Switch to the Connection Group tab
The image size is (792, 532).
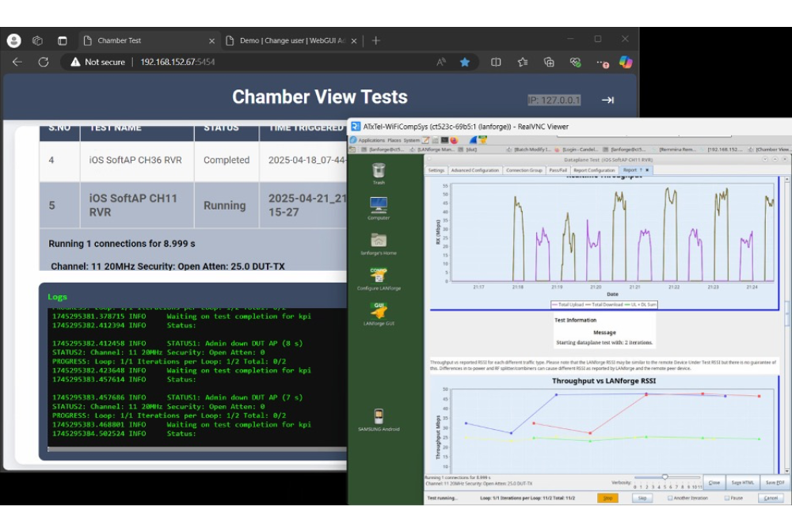[x=524, y=170]
